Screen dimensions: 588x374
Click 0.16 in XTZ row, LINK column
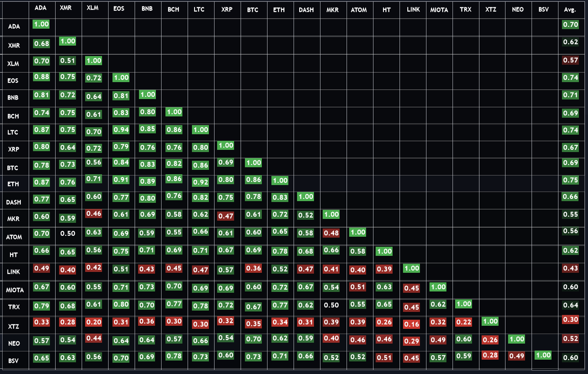click(411, 324)
